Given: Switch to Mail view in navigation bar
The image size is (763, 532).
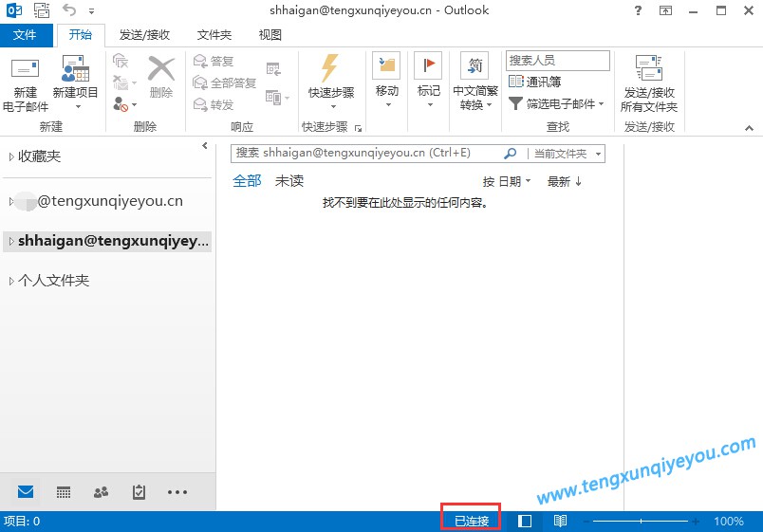Looking at the screenshot, I should coord(26,492).
